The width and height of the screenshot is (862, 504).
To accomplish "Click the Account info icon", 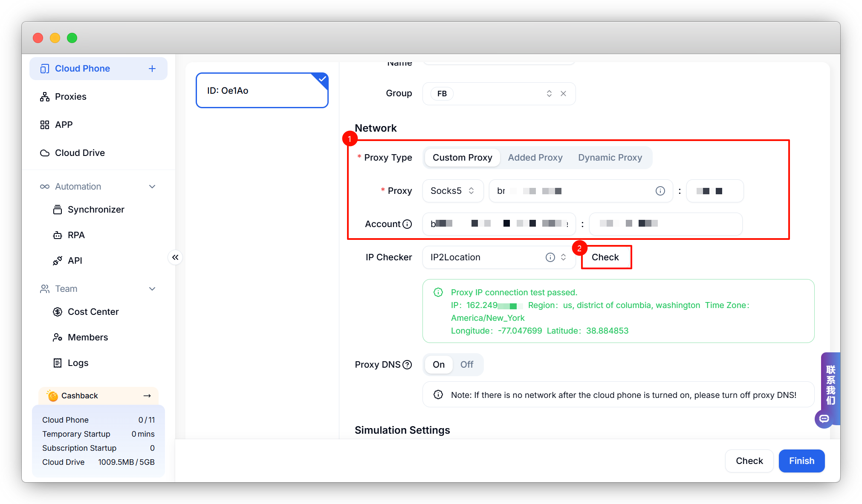I will point(407,224).
